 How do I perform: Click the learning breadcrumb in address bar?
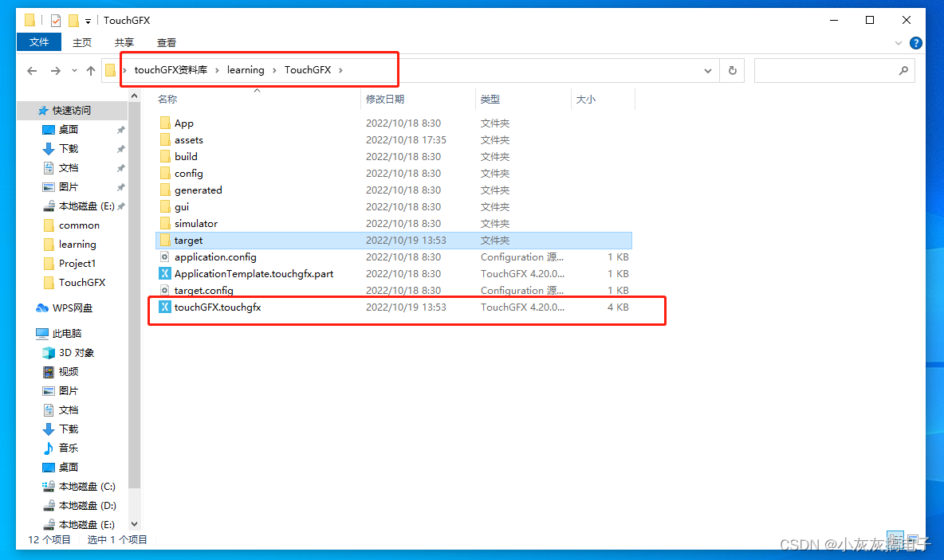click(x=246, y=70)
